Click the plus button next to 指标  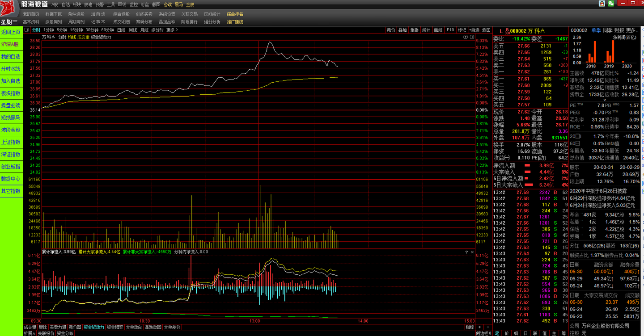pyautogui.click(x=480, y=328)
